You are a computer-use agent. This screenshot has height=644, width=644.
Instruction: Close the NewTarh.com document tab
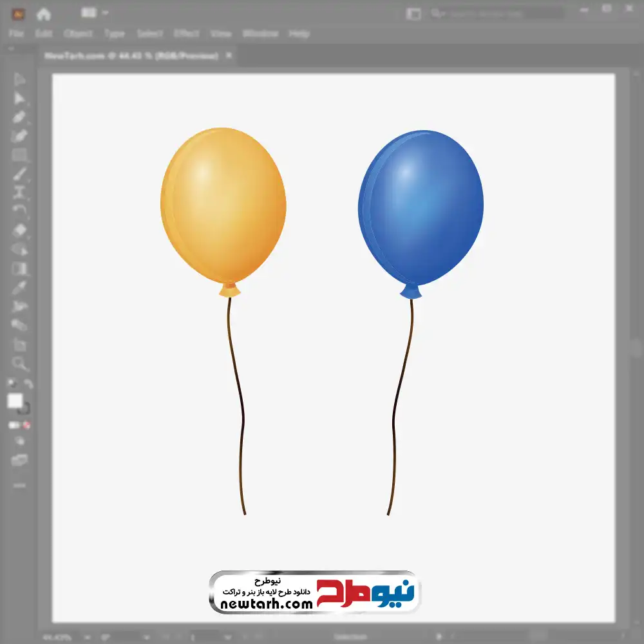[x=227, y=56]
